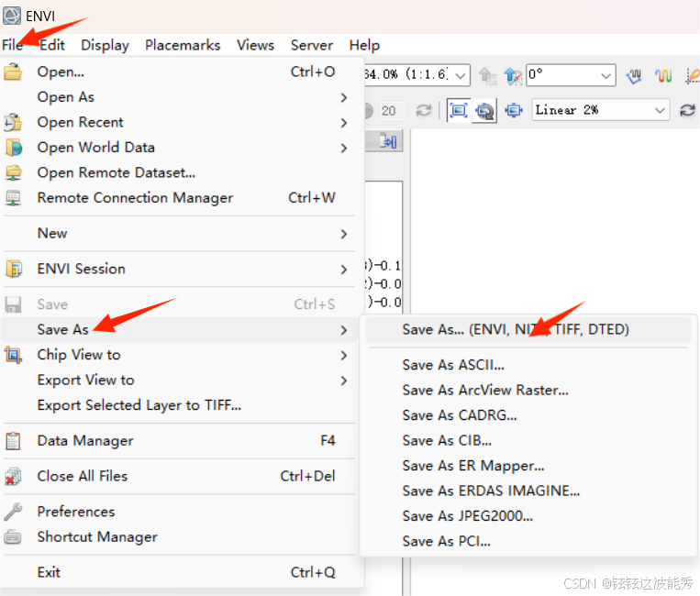
Task: Click the Chip View to crop icon
Action: 13,355
